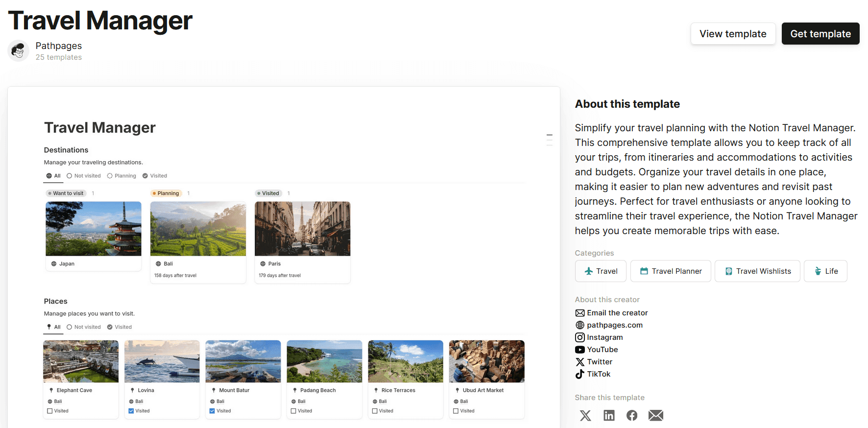Click the orange Planning group tag
The height and width of the screenshot is (428, 868).
pos(166,193)
